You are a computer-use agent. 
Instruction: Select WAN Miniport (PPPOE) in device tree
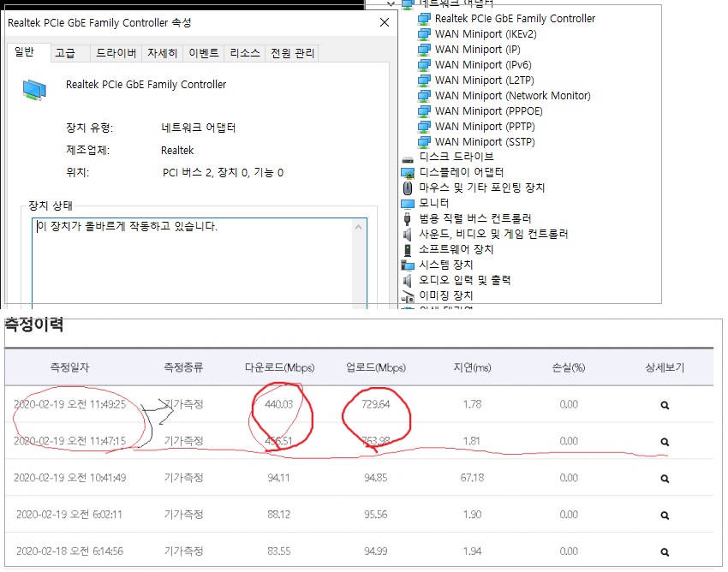[485, 111]
